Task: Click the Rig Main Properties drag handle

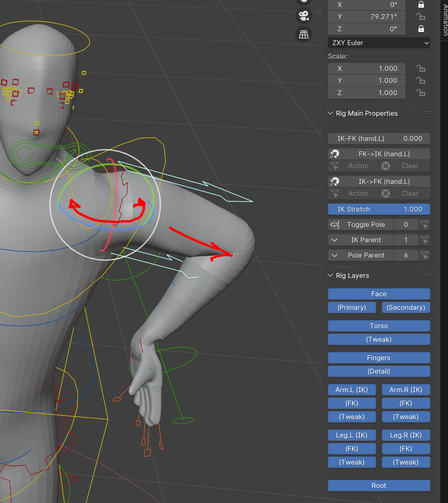Action: coord(428,113)
